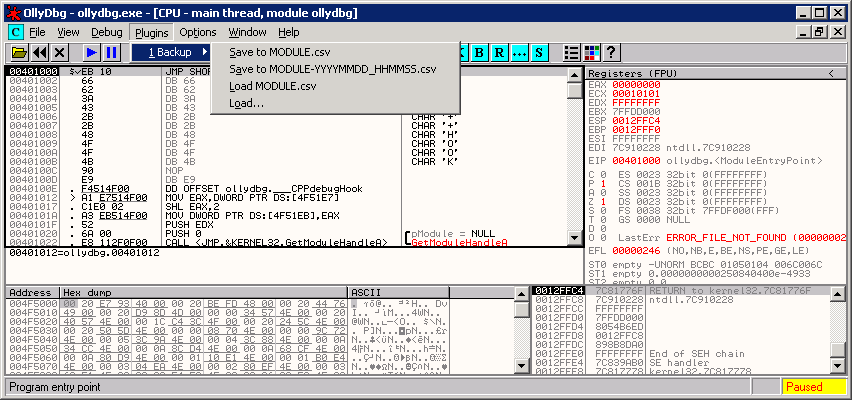Open References window via R icon
This screenshot has height=400, width=852.
(499, 53)
